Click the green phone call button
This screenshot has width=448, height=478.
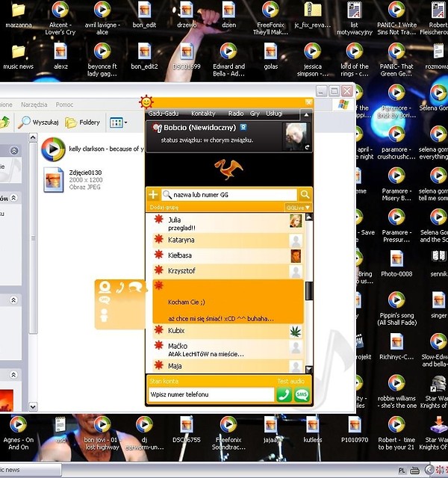(284, 395)
